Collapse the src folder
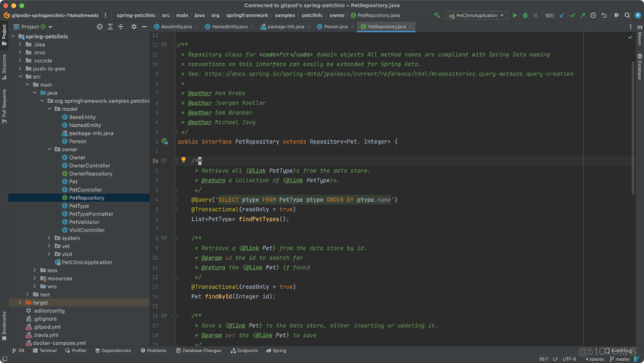Screen dimensions: 644x363 point(20,76)
